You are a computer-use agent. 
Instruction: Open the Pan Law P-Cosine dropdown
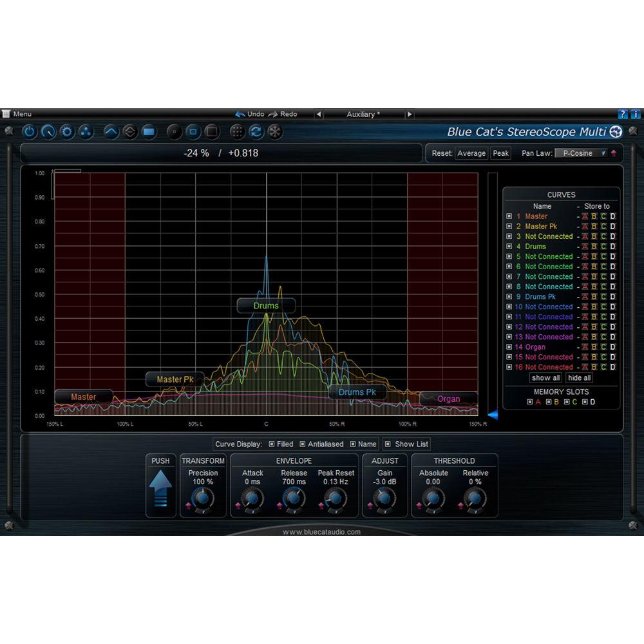tap(581, 153)
